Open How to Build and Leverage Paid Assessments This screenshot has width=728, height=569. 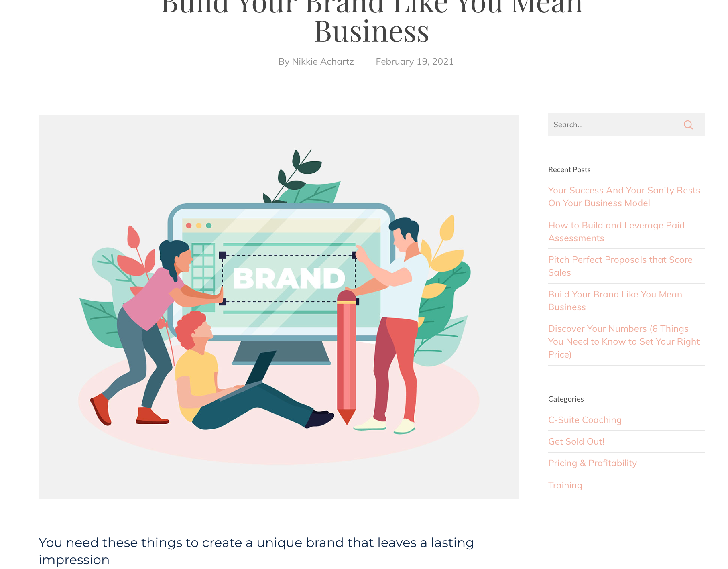pyautogui.click(x=616, y=232)
